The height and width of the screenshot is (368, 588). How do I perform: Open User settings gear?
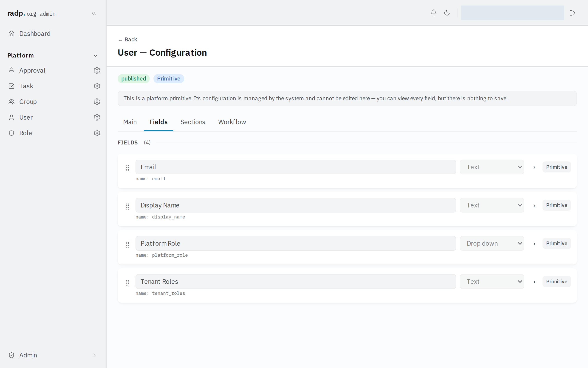(x=97, y=117)
